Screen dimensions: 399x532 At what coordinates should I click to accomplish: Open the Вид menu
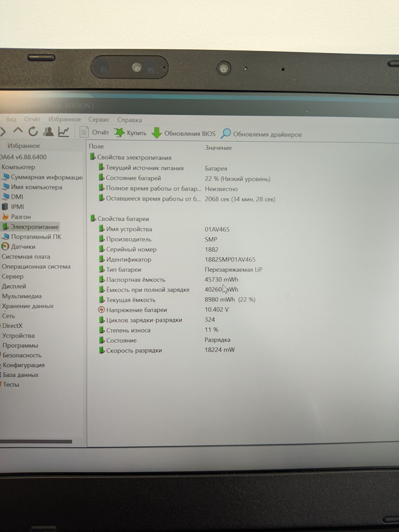pos(11,119)
